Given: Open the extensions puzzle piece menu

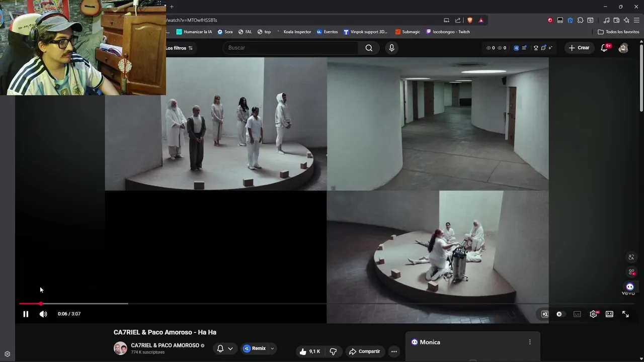Looking at the screenshot, I should point(580,20).
